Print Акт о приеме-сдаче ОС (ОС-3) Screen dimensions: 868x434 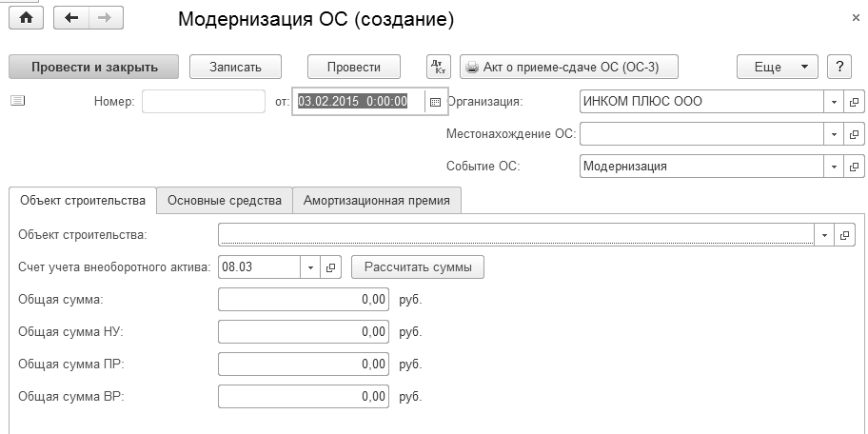point(569,67)
